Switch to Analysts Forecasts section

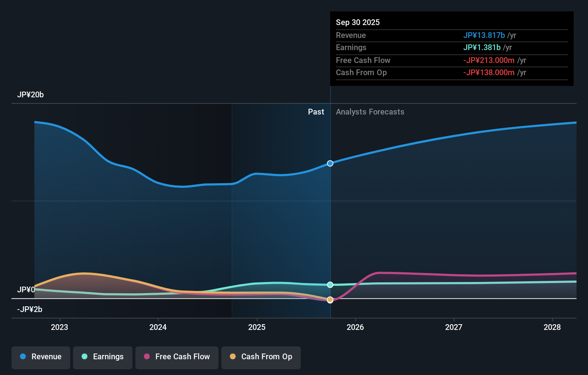click(370, 112)
